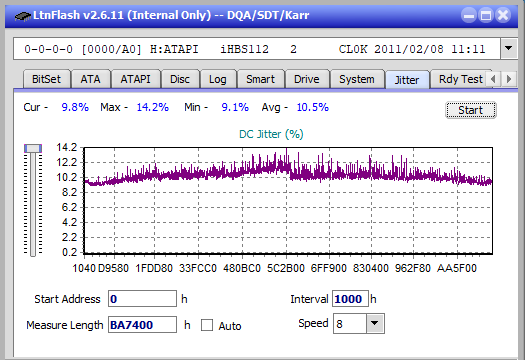Select the Jitter tab

pyautogui.click(x=407, y=80)
